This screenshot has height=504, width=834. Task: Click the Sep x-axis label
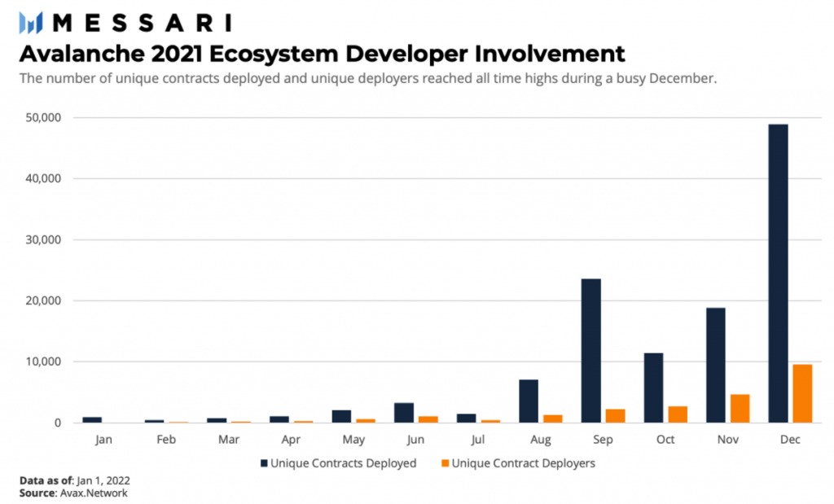click(604, 440)
